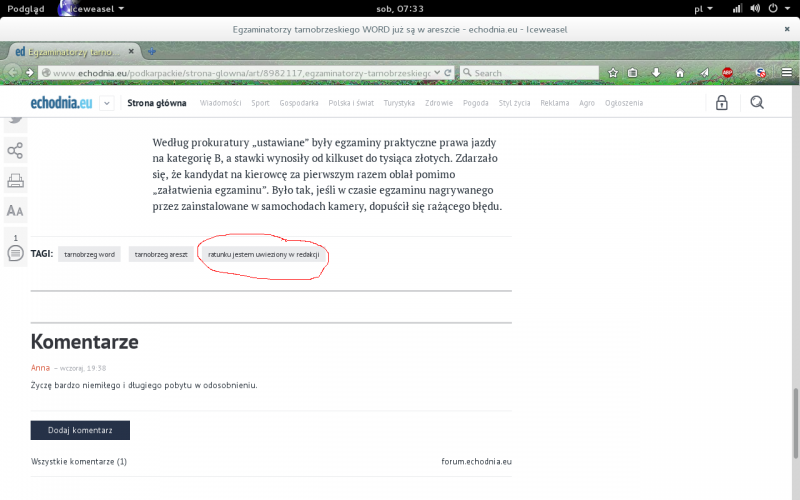Click the share icon in left sidebar
The height and width of the screenshot is (500, 800).
point(15,151)
